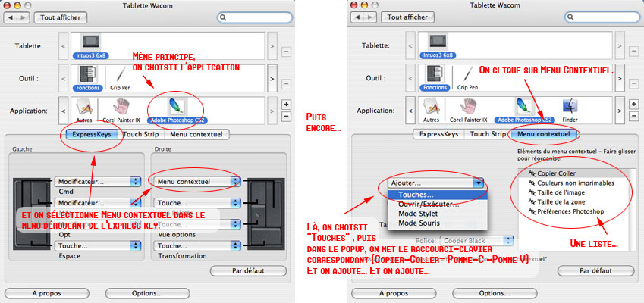Image resolution: width=644 pixels, height=303 pixels.
Task: Click plus button beside Application, left window
Action: [286, 104]
